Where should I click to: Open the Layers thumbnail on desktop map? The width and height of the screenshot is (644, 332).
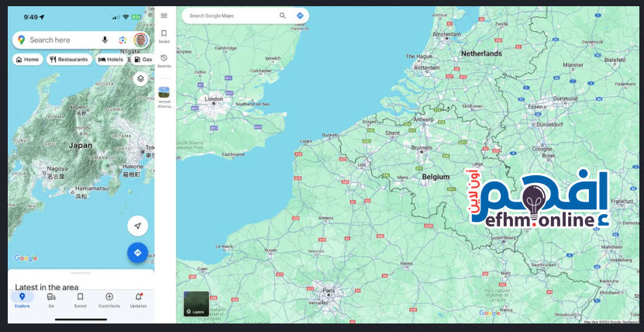(x=196, y=303)
